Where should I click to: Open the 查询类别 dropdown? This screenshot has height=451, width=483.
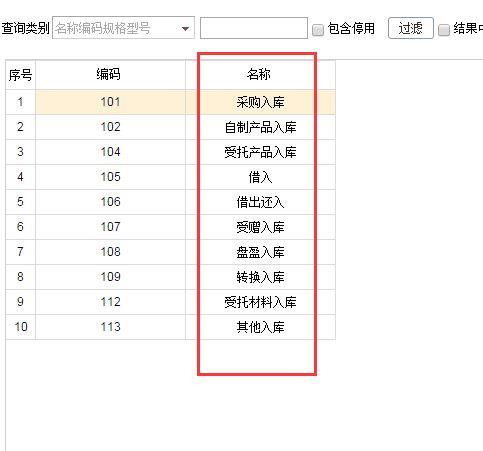coord(123,28)
